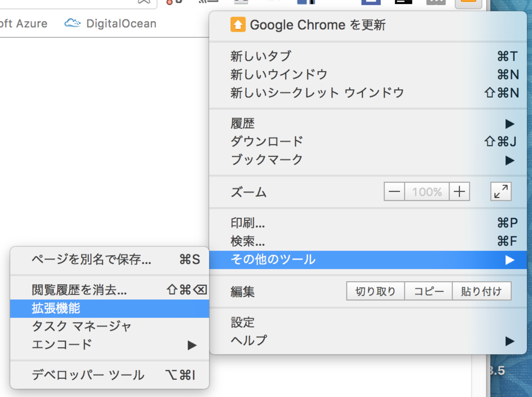Open 新しいシークレット ウインドウ
Screen dimensions: 532x397
[x=368, y=92]
